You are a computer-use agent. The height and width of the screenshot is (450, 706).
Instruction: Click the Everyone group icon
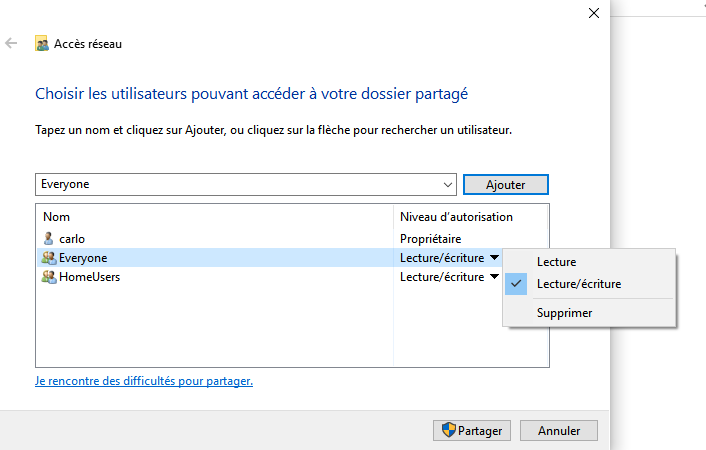[x=49, y=258]
